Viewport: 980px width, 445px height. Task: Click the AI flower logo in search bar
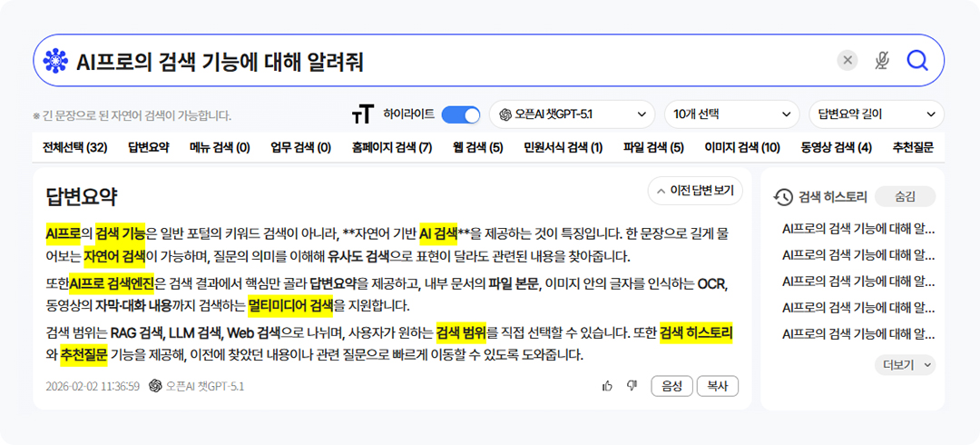point(56,61)
